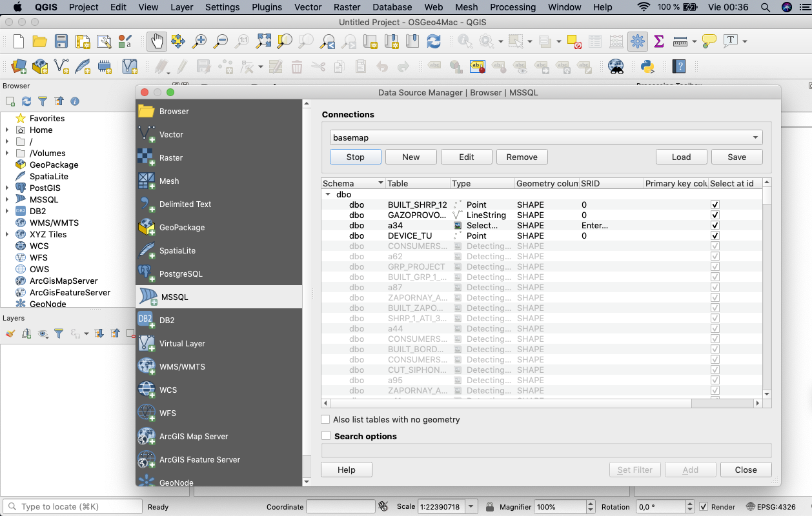Click the New connection button
This screenshot has width=812, height=516.
pyautogui.click(x=411, y=157)
